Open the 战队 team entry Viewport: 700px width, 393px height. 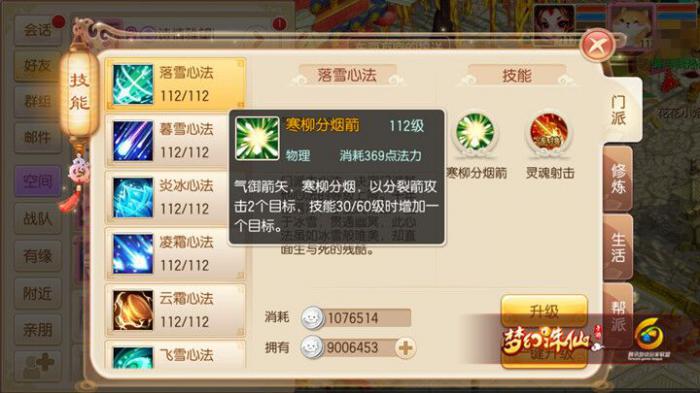pyautogui.click(x=38, y=219)
